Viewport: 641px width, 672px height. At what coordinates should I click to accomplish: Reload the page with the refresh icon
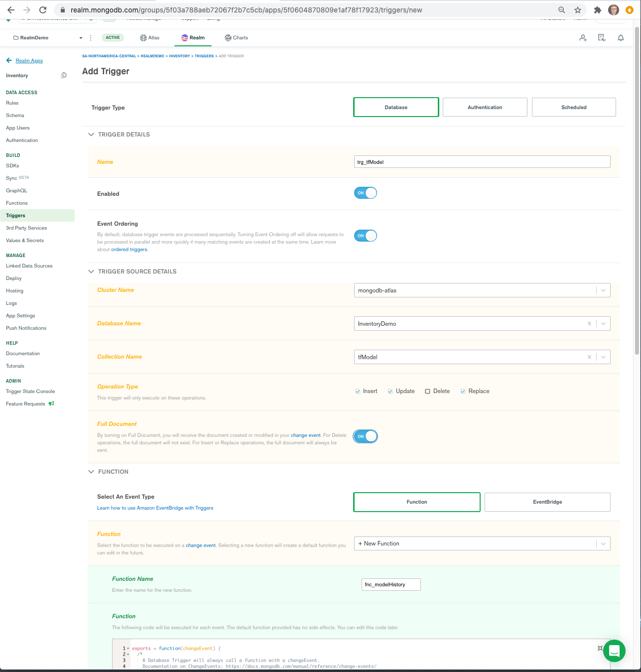click(43, 10)
